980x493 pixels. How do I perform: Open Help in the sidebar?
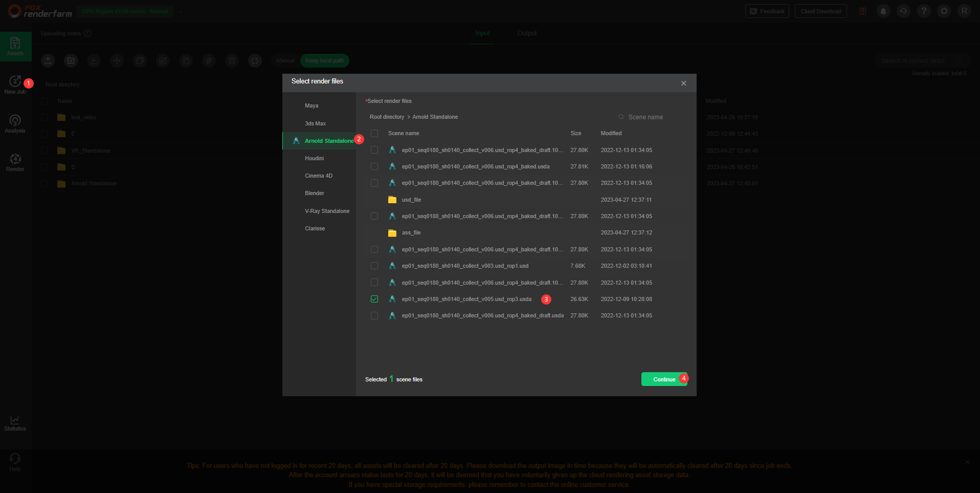click(15, 462)
